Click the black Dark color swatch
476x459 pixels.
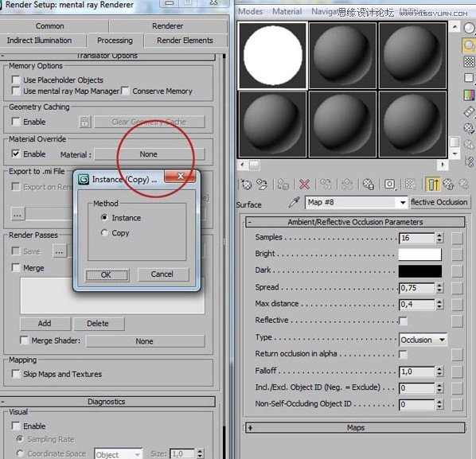[419, 271]
